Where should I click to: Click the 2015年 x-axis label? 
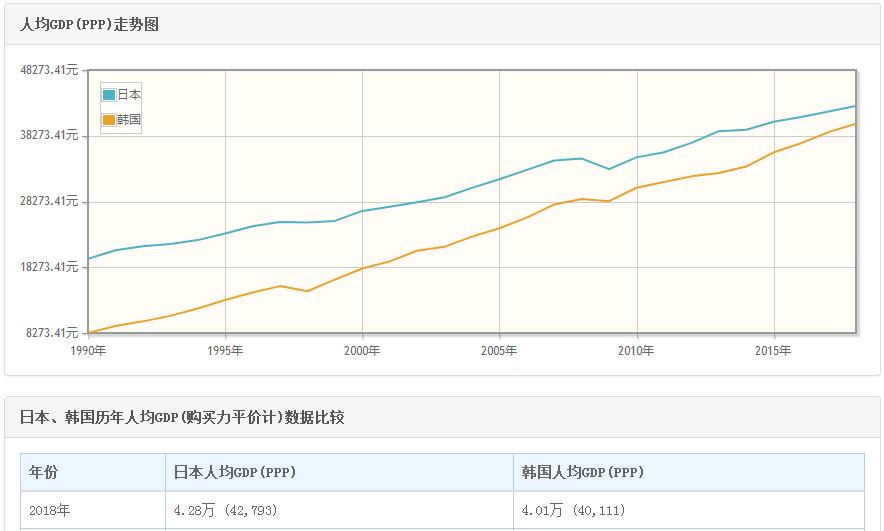(x=773, y=350)
